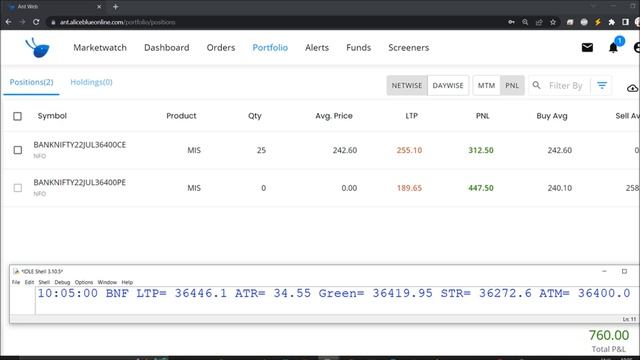This screenshot has width=640, height=360.
Task: Minimize the IDLE Shell window
Action: coord(604,271)
